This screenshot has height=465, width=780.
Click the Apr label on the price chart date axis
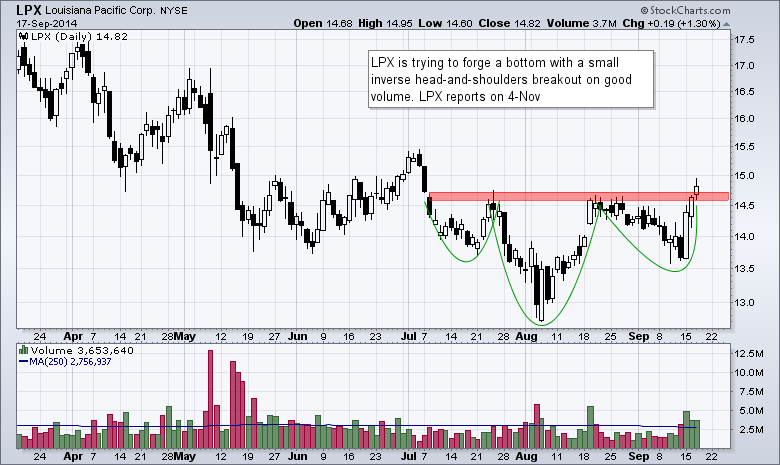73,337
